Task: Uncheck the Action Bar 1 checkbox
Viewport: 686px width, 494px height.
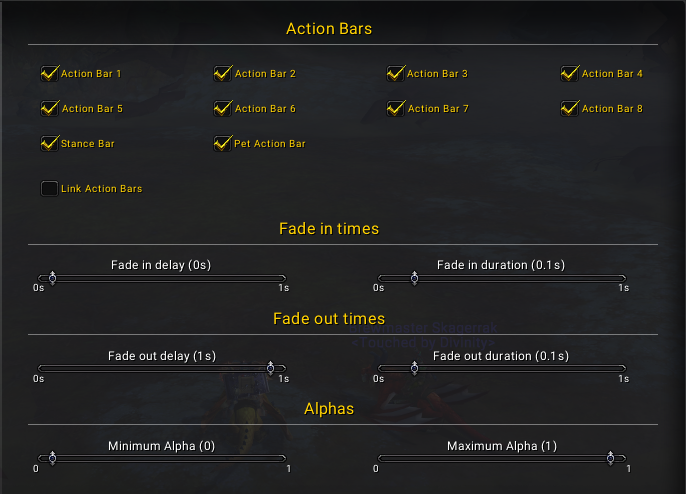Action: pyautogui.click(x=49, y=74)
